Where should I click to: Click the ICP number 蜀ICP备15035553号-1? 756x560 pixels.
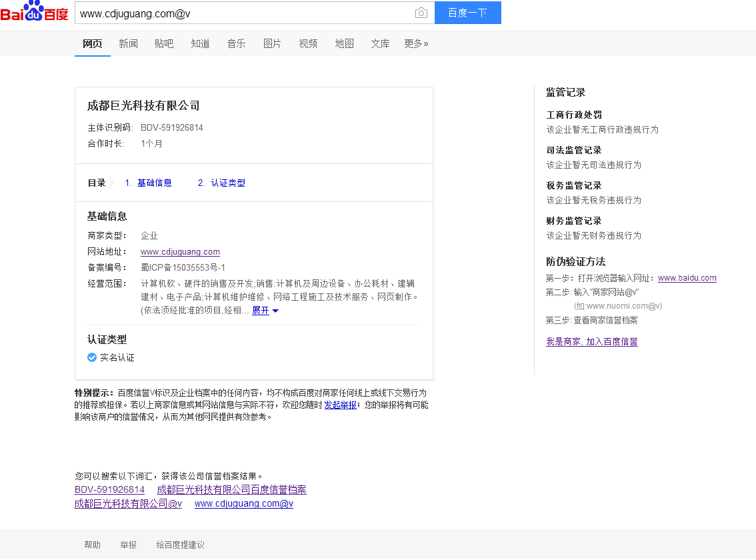pyautogui.click(x=183, y=268)
